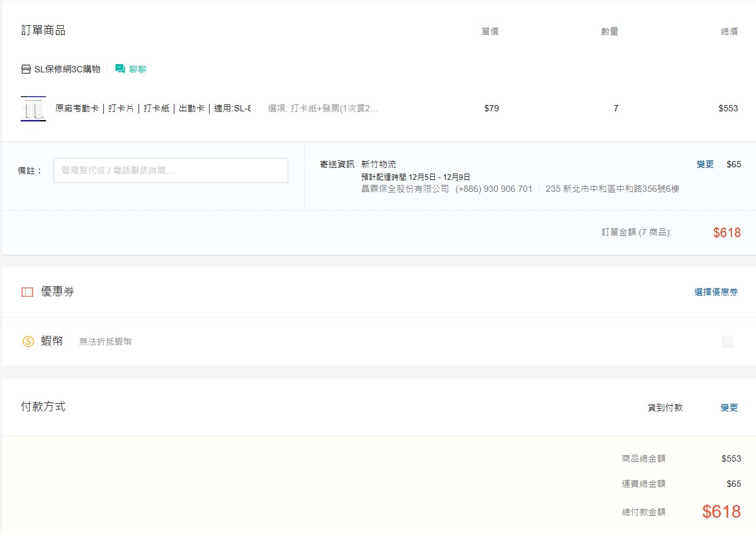This screenshot has height=534, width=756.
Task: Click the product title 原廠考勤卡
Action: 153,108
